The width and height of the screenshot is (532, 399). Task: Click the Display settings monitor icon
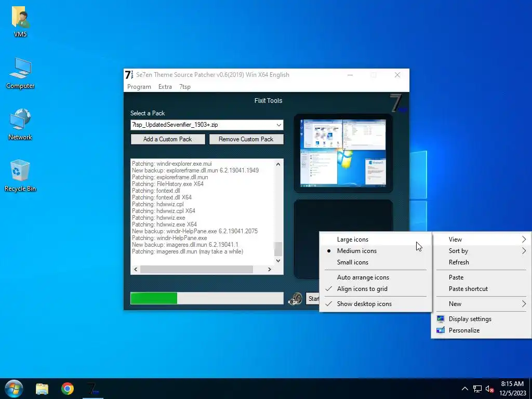[x=441, y=318]
